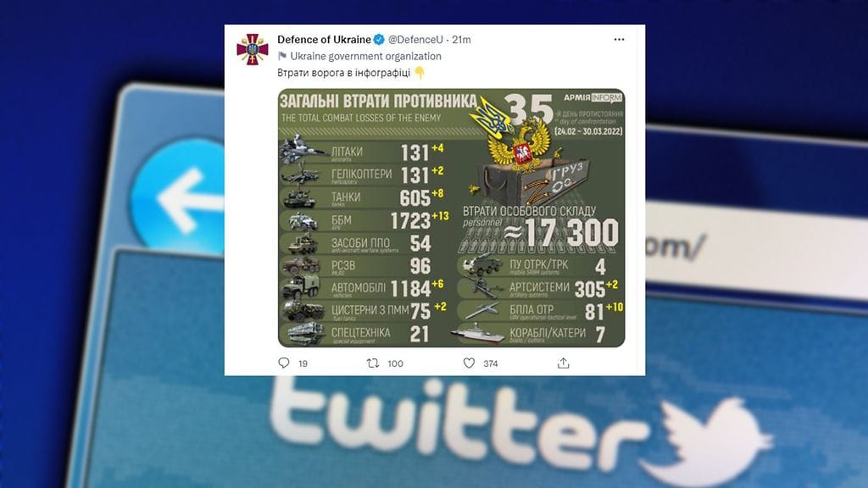Open the three-dot more options menu
868x488 pixels.
pos(619,39)
